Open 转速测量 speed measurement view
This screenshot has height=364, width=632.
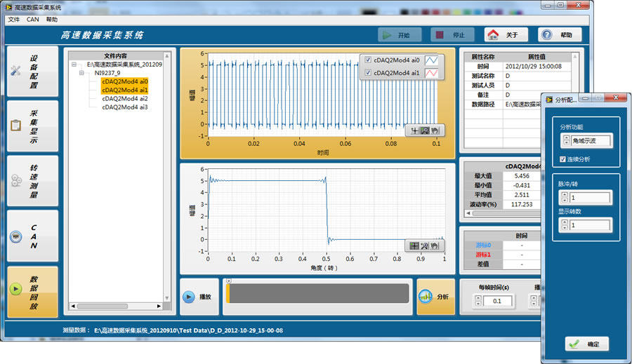pyautogui.click(x=33, y=181)
